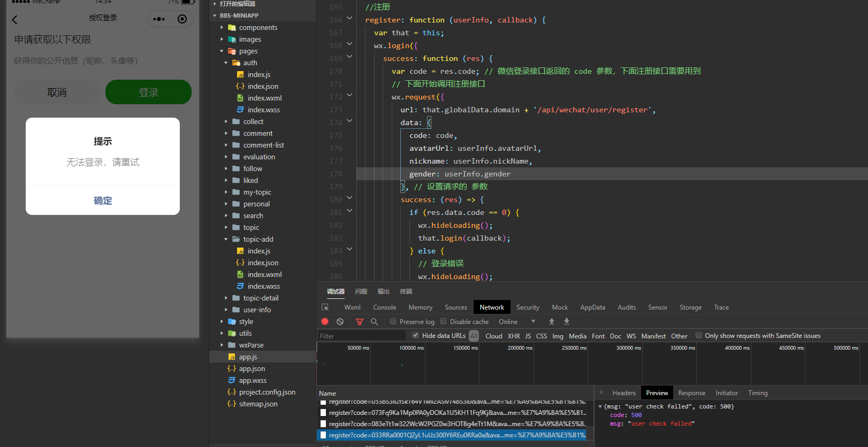Click the Name column header

[328, 393]
